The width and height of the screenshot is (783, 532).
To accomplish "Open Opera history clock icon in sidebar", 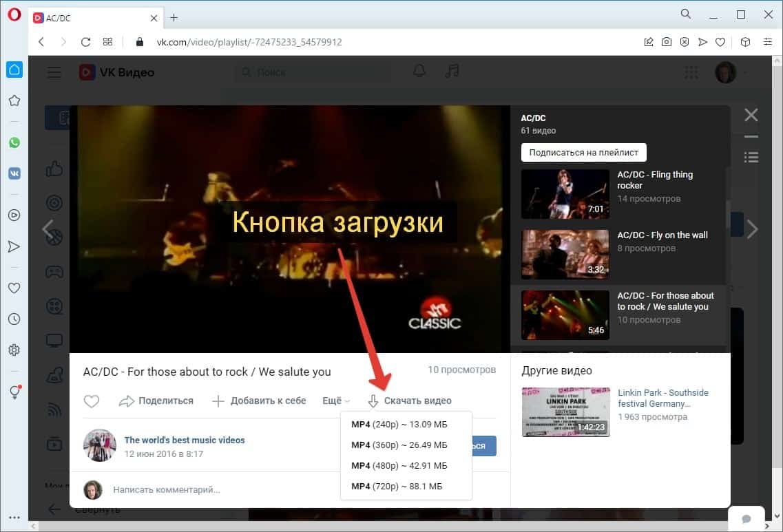I will point(14,319).
